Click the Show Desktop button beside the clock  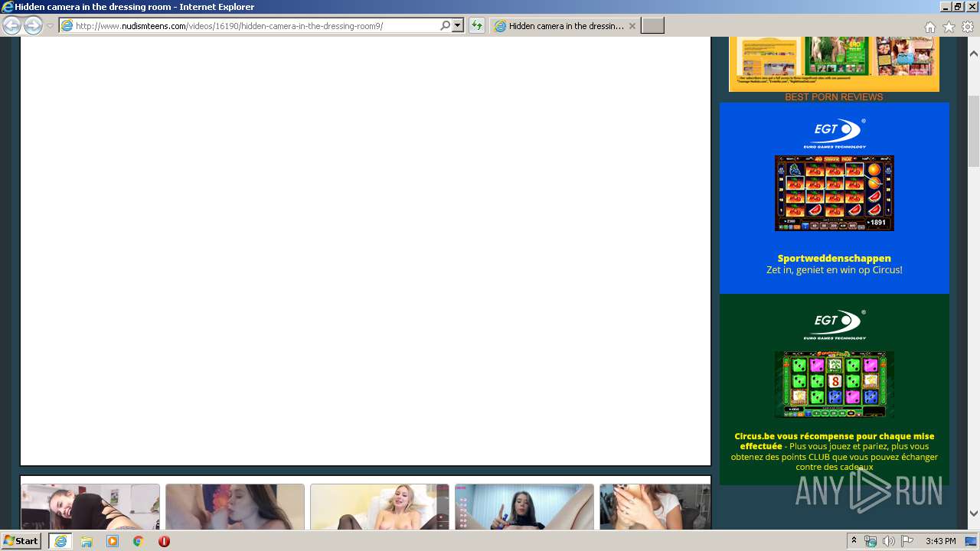[x=972, y=541]
